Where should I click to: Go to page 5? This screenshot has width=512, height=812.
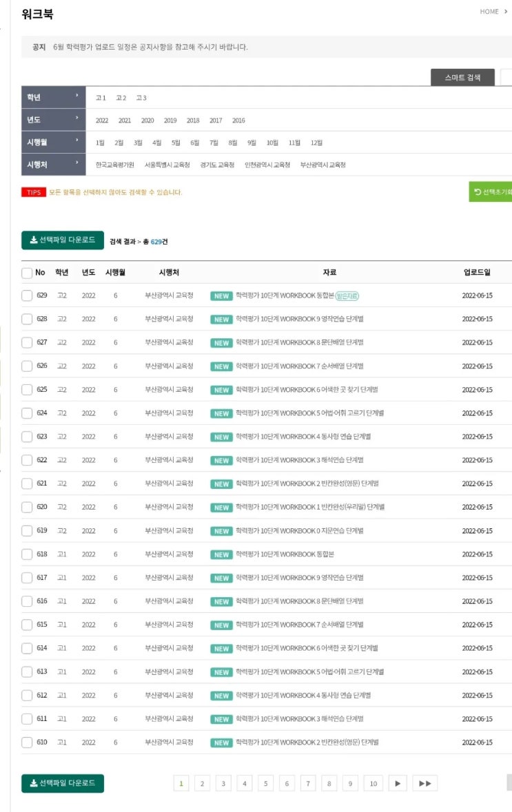(x=265, y=784)
